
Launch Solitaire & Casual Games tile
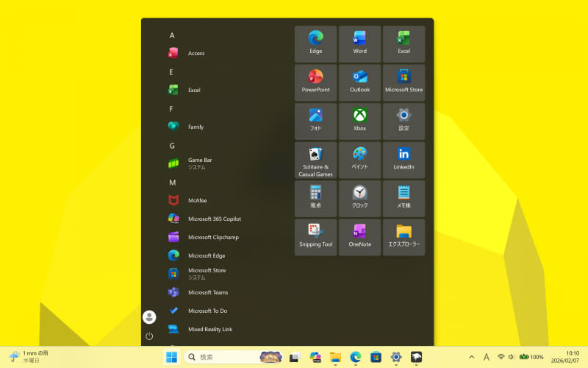coord(315,160)
